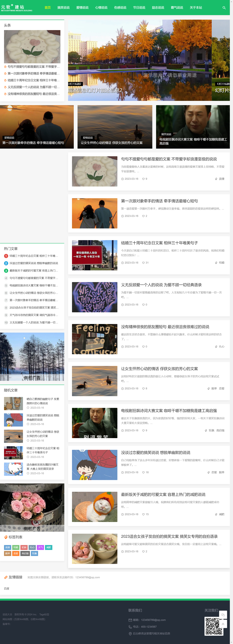Click the snowy trees 侧栏广告 banner
This screenshot has height=644, width=233.
click(x=32, y=357)
